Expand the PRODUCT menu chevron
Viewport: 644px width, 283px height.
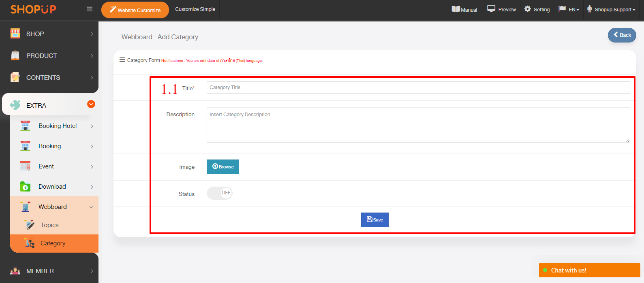[92, 56]
